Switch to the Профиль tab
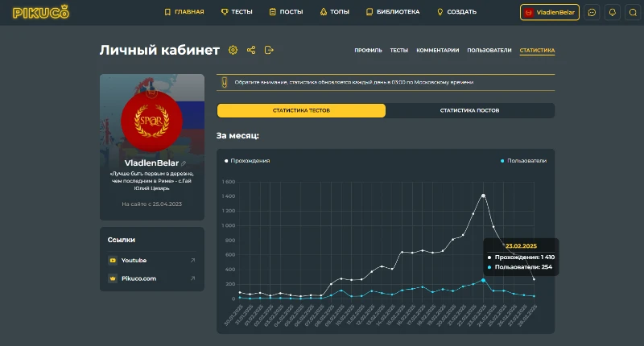 coord(368,51)
